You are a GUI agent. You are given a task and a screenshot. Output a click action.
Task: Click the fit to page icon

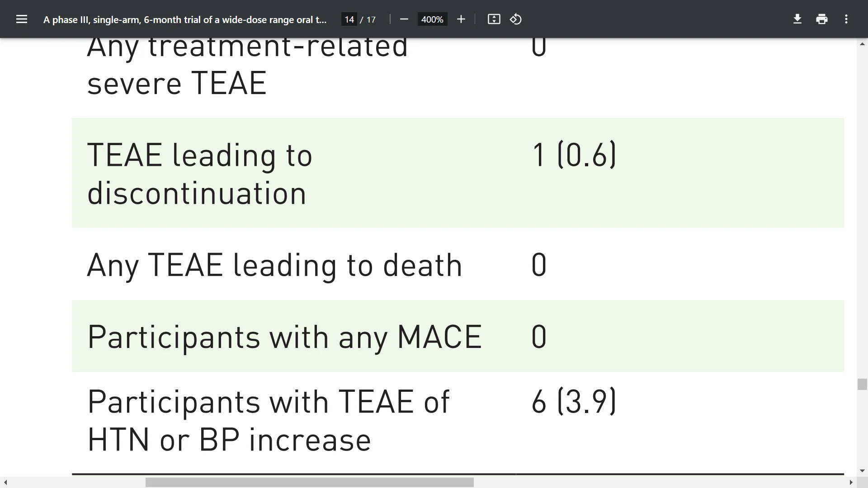(494, 19)
